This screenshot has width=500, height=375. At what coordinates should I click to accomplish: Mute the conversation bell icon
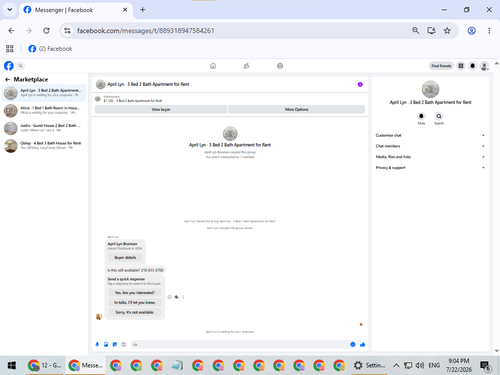point(421,116)
